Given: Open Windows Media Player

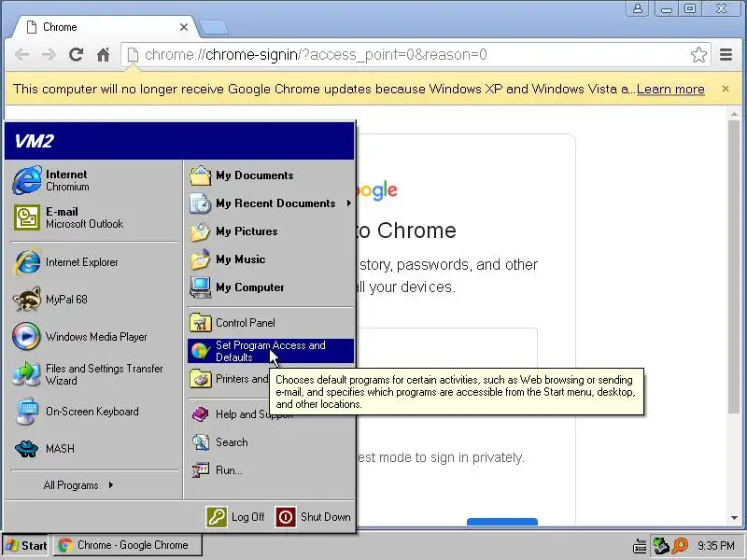Looking at the screenshot, I should pos(94,337).
